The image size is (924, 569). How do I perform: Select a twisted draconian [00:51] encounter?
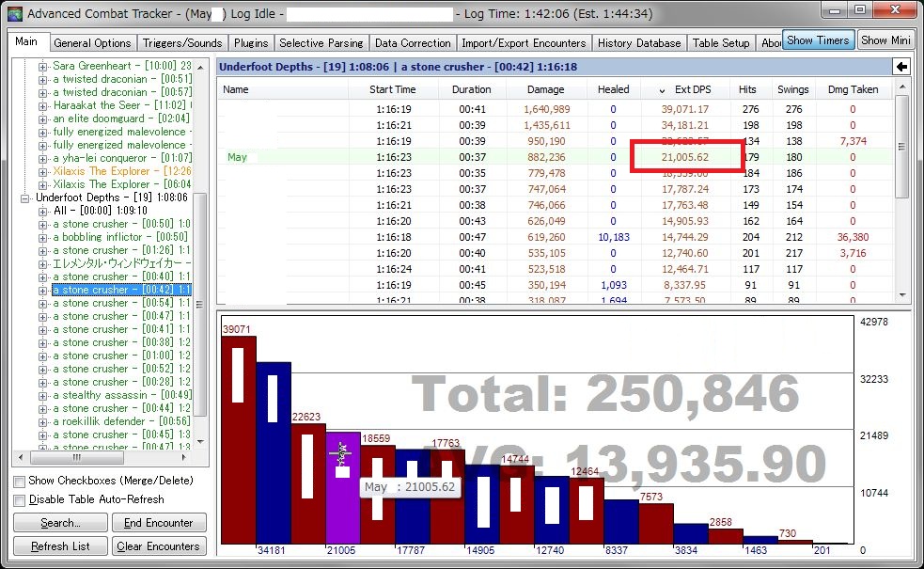coord(122,80)
